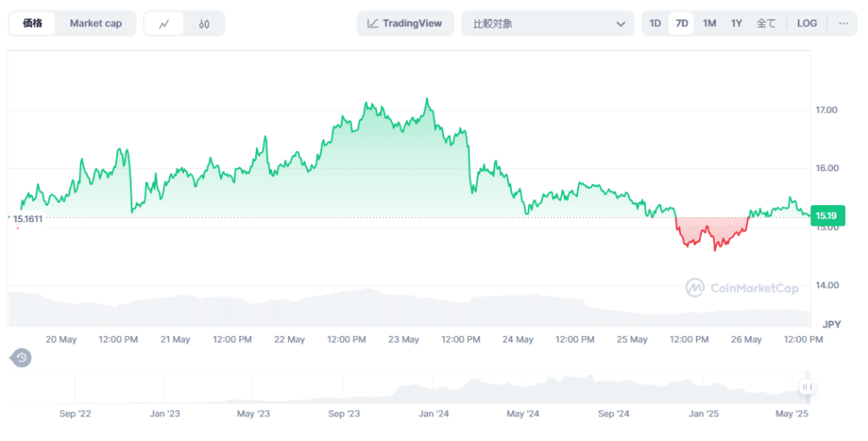The image size is (868, 441).
Task: Expand the 比較対象 dropdown
Action: pyautogui.click(x=548, y=24)
